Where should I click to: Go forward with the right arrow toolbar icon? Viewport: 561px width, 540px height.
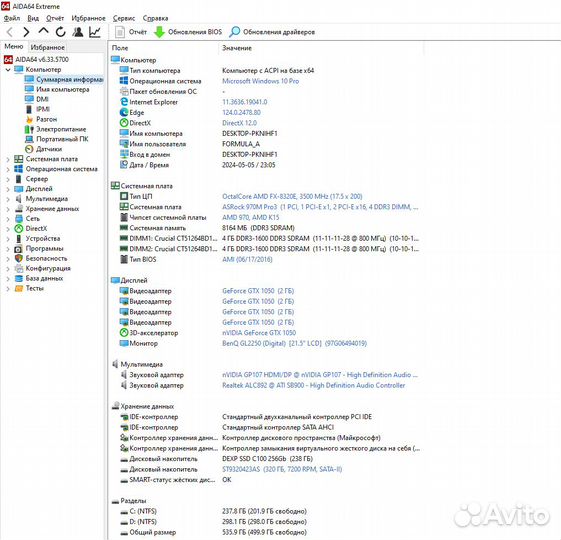pyautogui.click(x=26, y=32)
